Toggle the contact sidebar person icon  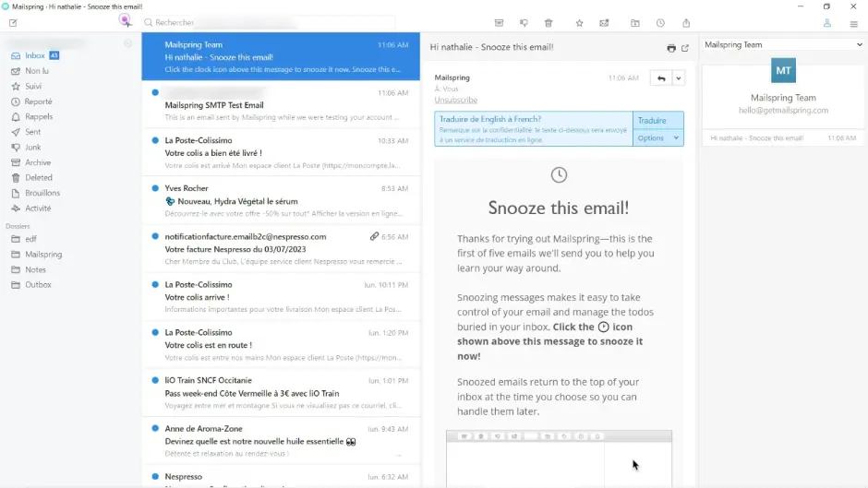[827, 23]
